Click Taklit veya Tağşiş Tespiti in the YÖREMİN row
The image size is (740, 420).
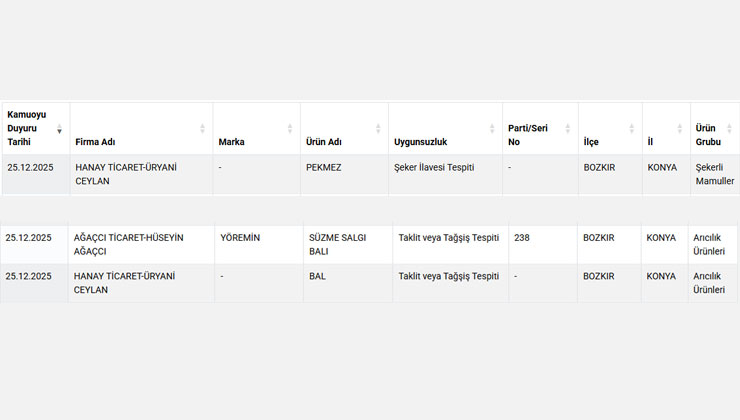pos(448,238)
